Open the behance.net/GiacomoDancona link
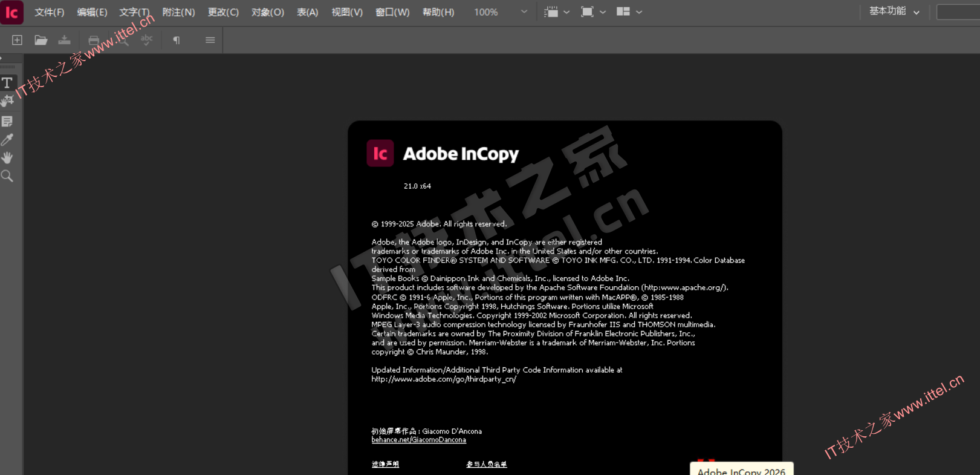980x475 pixels. (418, 440)
